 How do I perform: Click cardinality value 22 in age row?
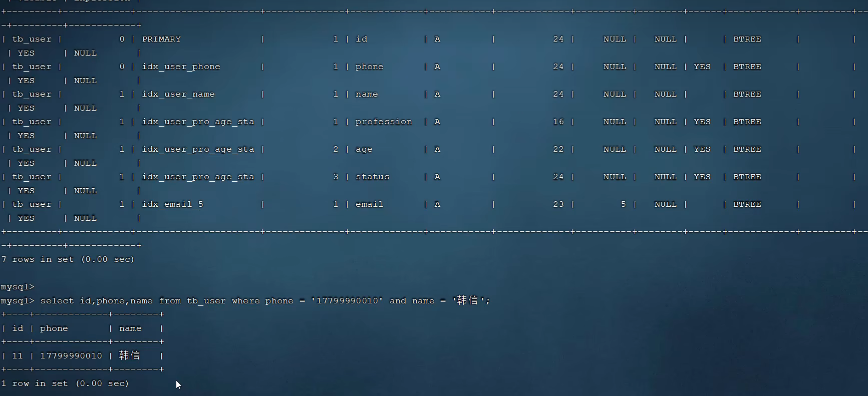pyautogui.click(x=558, y=149)
